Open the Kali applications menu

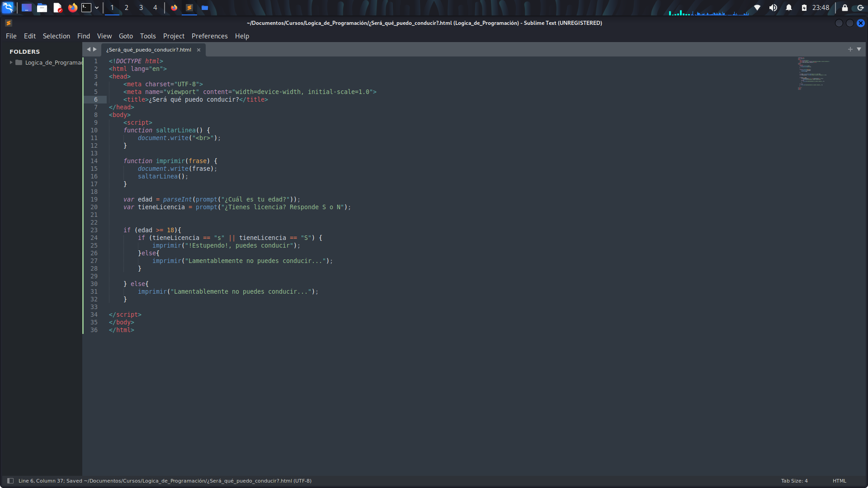8,8
